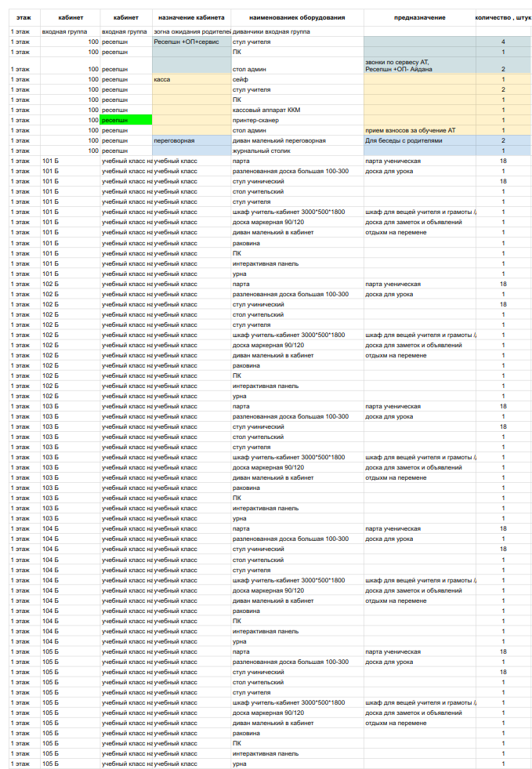Image resolution: width=532 pixels, height=769 pixels.
Task: Click 'доска для заметок и объявлений' for 101 Б
Action: click(420, 222)
